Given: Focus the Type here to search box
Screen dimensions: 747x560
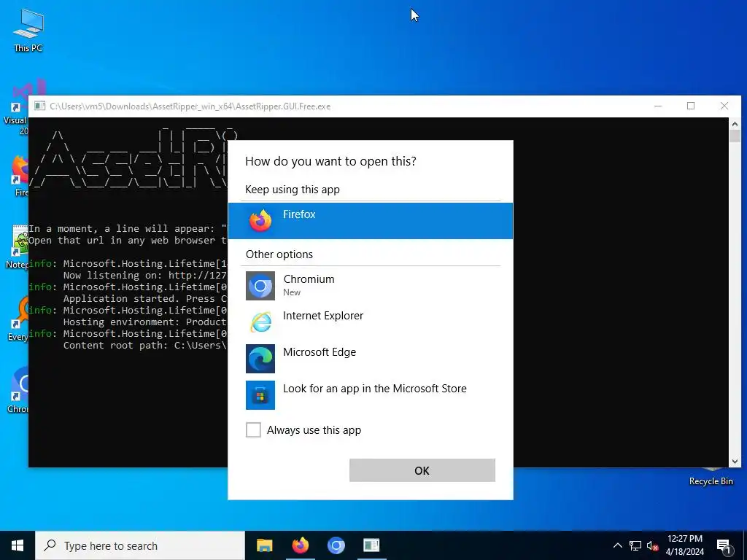Looking at the screenshot, I should (x=140, y=545).
